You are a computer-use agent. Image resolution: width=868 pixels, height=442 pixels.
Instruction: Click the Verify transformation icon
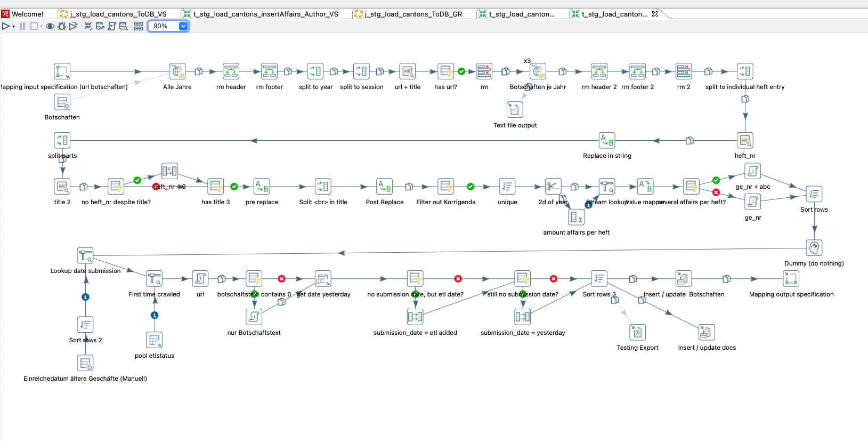pos(88,26)
